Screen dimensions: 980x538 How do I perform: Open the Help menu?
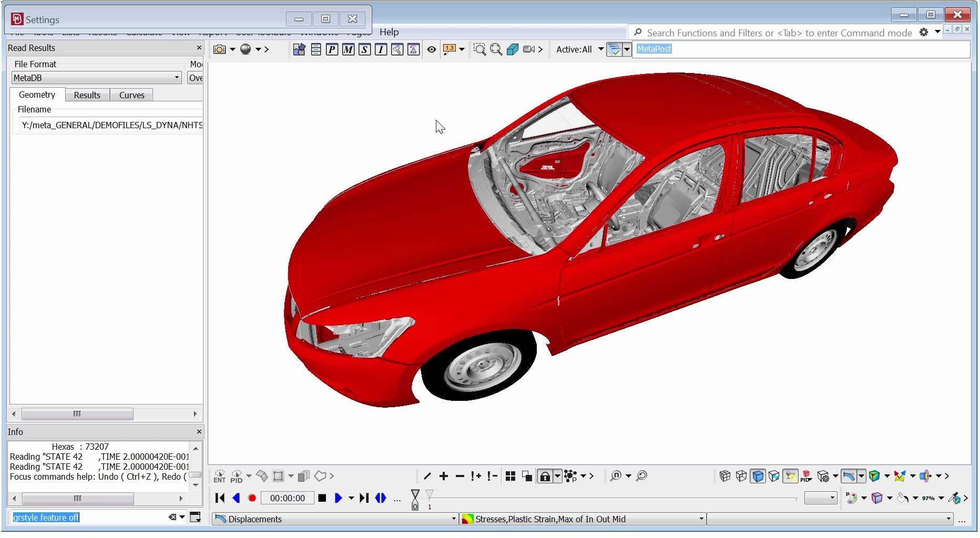(389, 32)
